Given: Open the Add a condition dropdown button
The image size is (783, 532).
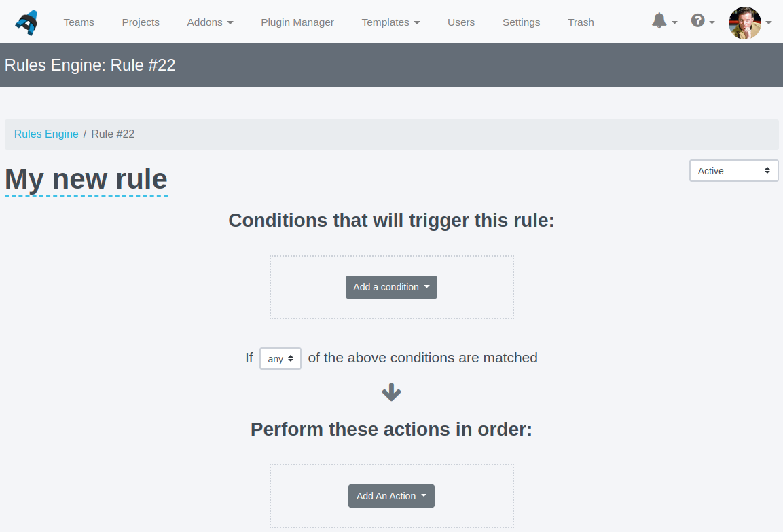Looking at the screenshot, I should (391, 287).
